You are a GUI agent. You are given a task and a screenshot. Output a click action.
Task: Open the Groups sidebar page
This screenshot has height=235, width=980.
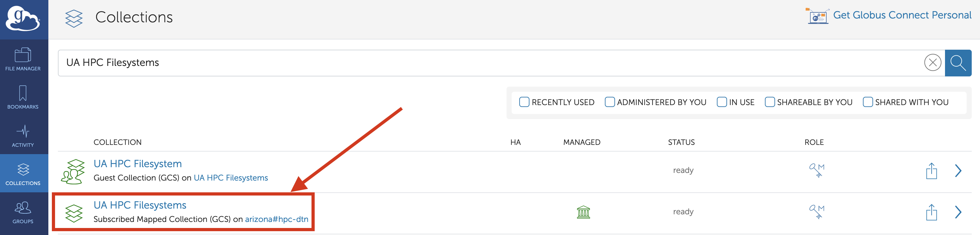[23, 212]
